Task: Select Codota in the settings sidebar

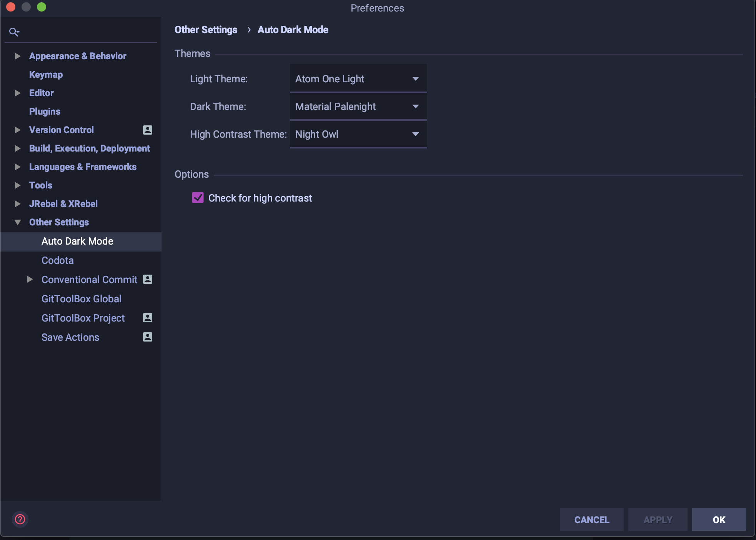Action: (x=57, y=260)
